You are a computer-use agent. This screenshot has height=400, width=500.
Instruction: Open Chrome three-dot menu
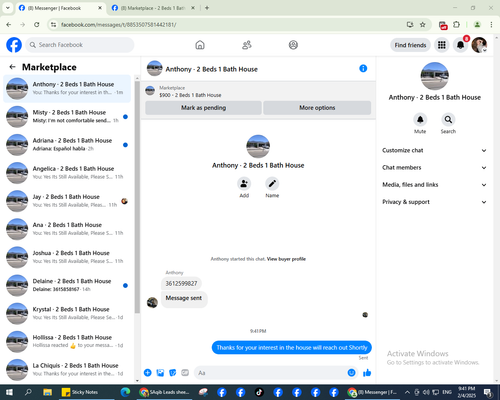pyautogui.click(x=491, y=25)
